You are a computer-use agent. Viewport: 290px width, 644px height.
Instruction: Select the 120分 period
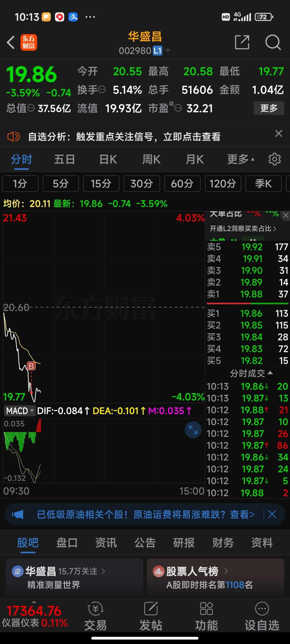[223, 184]
